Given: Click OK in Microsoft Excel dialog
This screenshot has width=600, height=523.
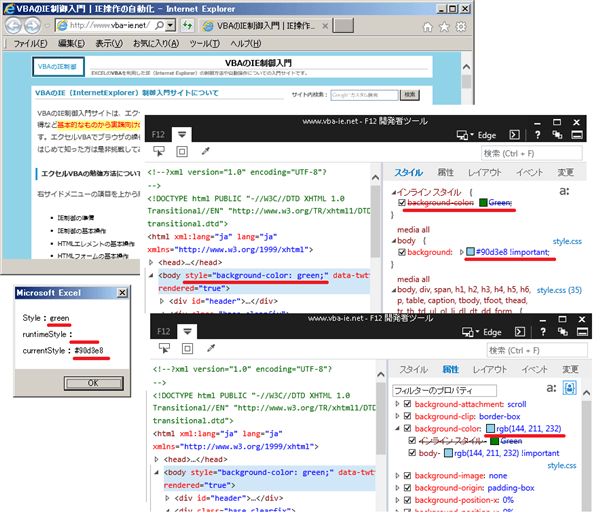Looking at the screenshot, I should [x=94, y=383].
